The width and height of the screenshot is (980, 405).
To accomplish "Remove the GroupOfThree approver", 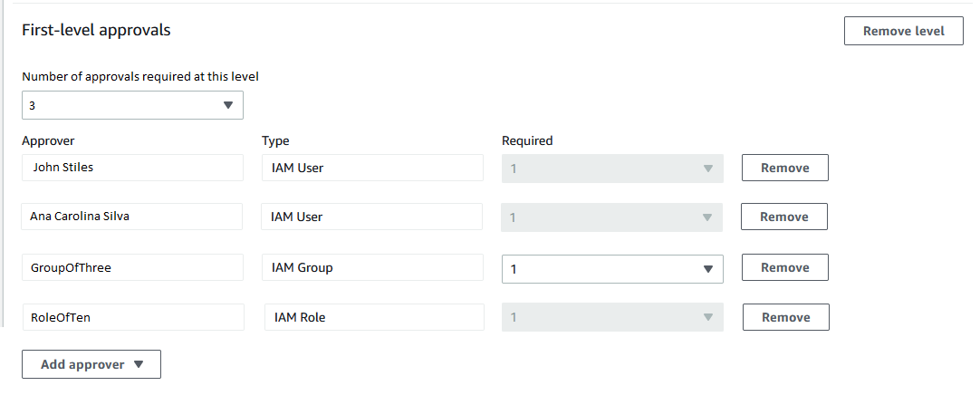I will pos(784,267).
